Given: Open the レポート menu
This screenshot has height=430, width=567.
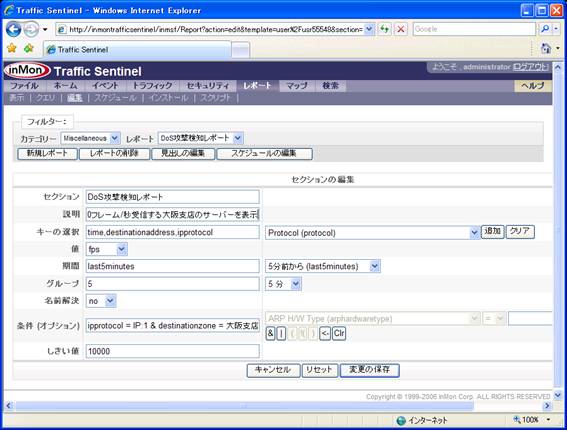Looking at the screenshot, I should click(x=257, y=86).
